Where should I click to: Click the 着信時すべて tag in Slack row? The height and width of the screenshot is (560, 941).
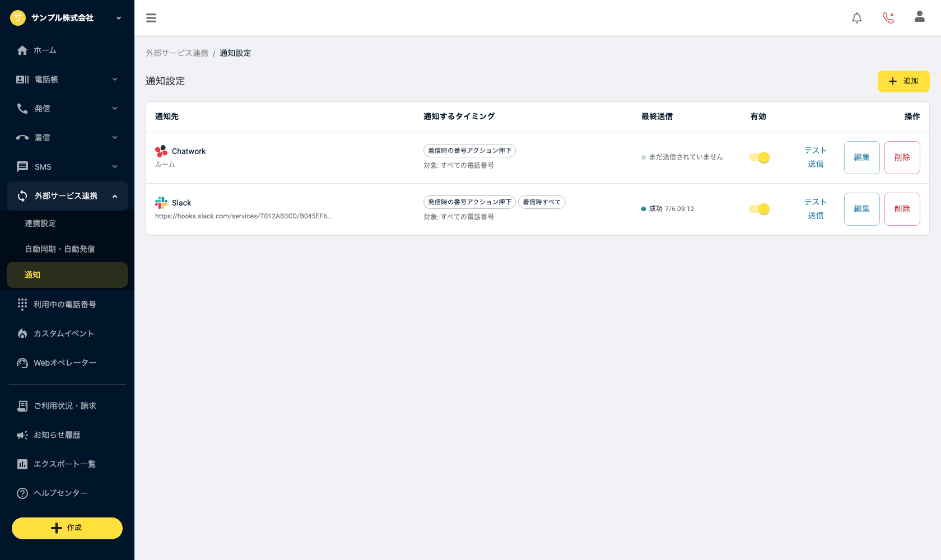pyautogui.click(x=542, y=202)
